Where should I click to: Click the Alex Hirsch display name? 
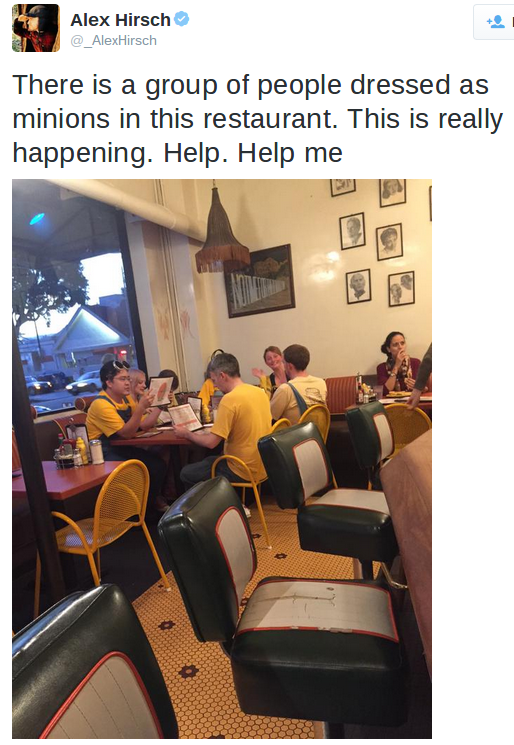click(x=120, y=20)
